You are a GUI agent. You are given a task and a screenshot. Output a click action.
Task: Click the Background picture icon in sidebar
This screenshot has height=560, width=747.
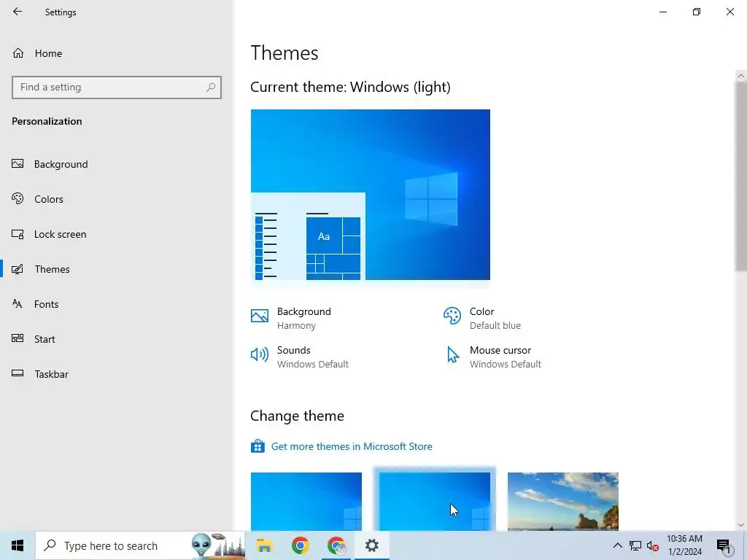tap(18, 164)
